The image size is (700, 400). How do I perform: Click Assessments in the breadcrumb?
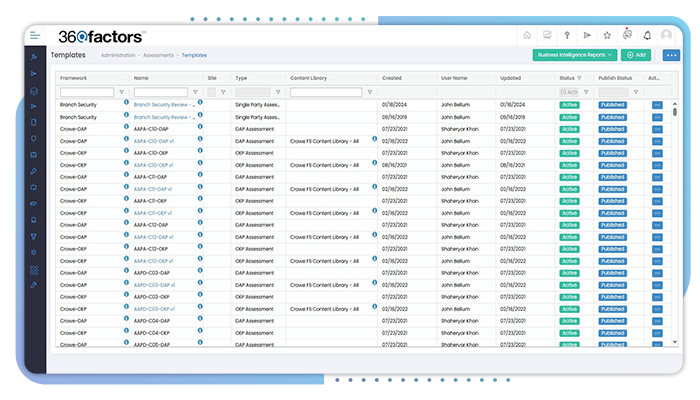(159, 55)
